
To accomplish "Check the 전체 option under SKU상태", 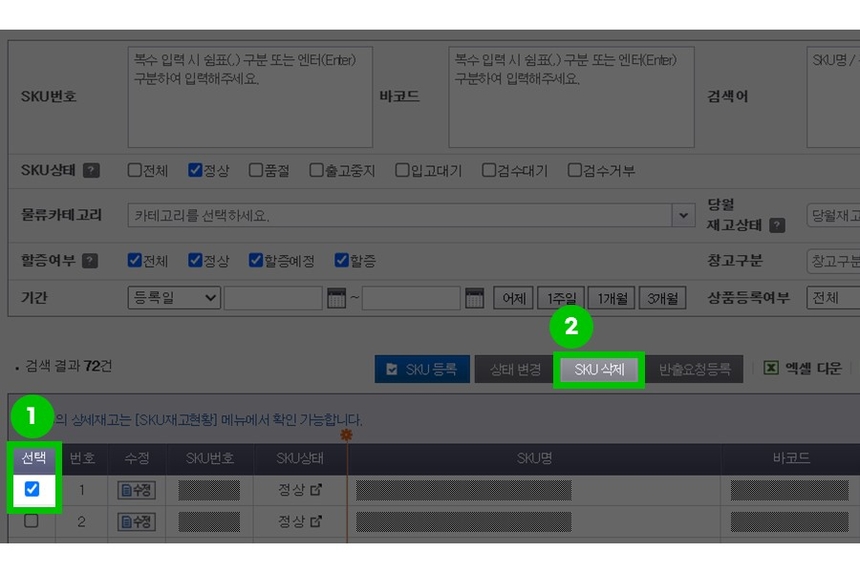I will (x=134, y=170).
